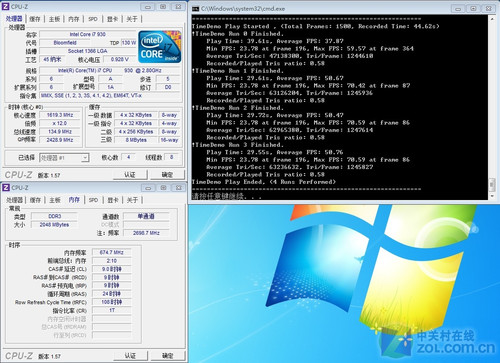The height and width of the screenshot is (363, 500).
Task: Click 认证 button in the memory window
Action: click(x=130, y=355)
